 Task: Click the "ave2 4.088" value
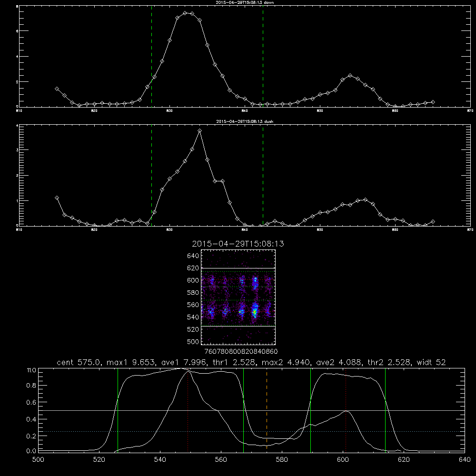coord(338,362)
